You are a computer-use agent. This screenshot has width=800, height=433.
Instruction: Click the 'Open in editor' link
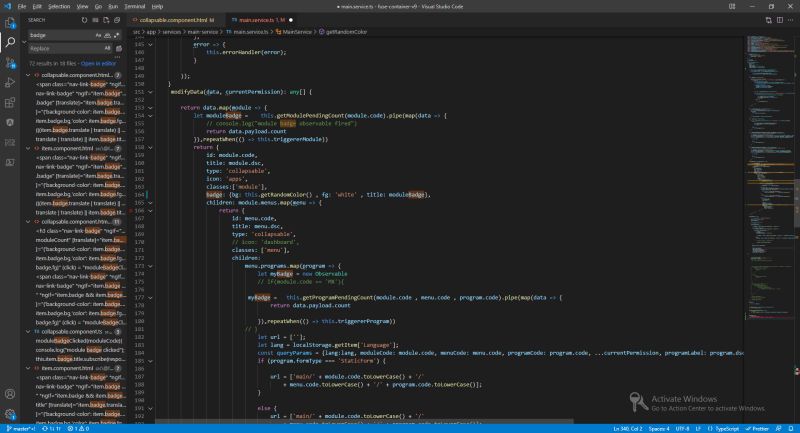98,64
